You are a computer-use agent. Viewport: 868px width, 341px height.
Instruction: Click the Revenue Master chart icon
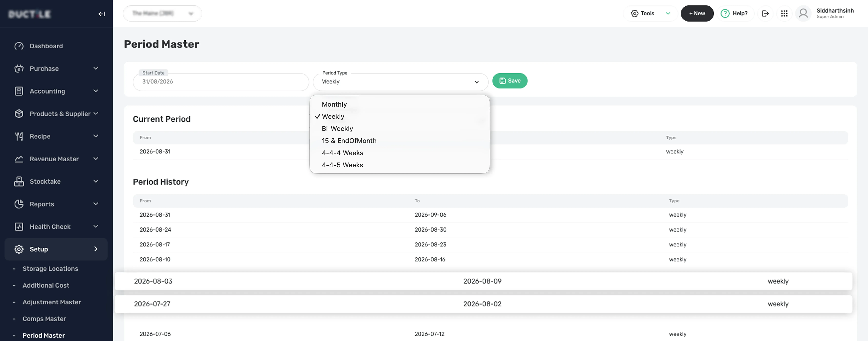(19, 159)
